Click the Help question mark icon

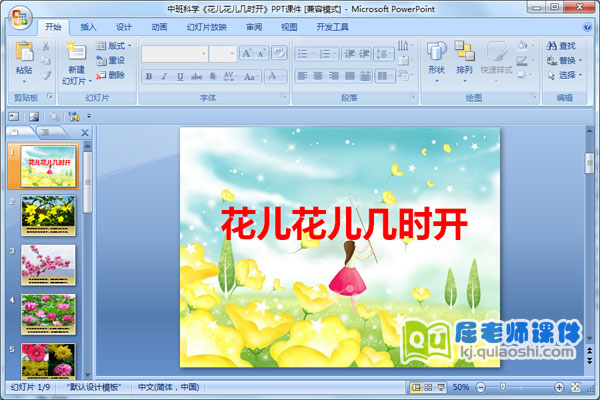click(x=587, y=27)
